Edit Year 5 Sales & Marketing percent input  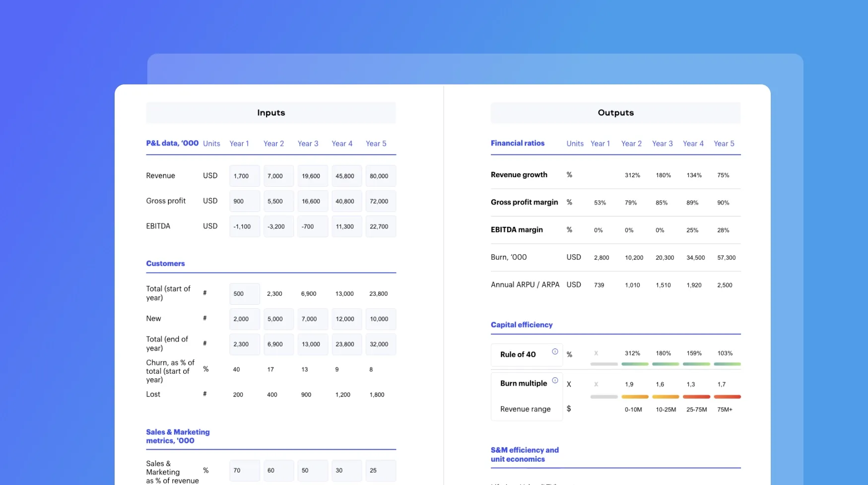[381, 471]
